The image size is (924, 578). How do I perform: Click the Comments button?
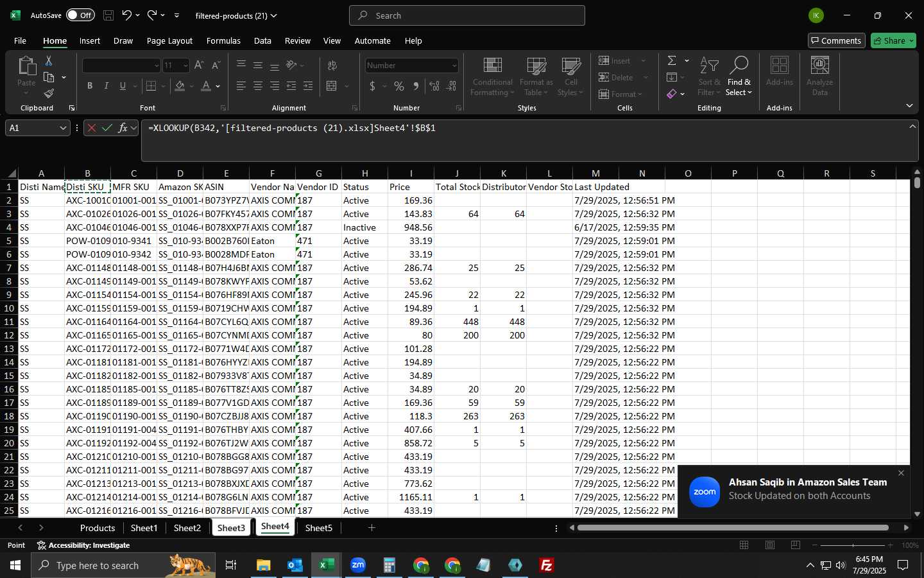click(x=837, y=40)
